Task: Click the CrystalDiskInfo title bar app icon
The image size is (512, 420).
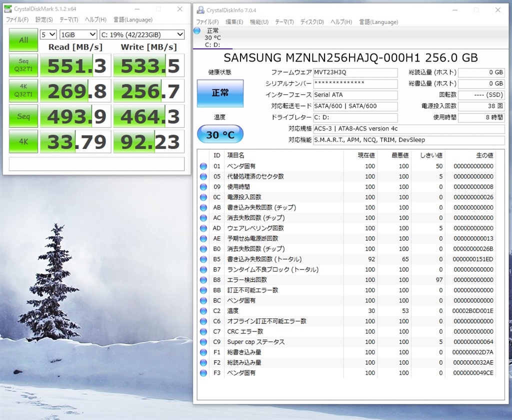Action: pyautogui.click(x=200, y=10)
